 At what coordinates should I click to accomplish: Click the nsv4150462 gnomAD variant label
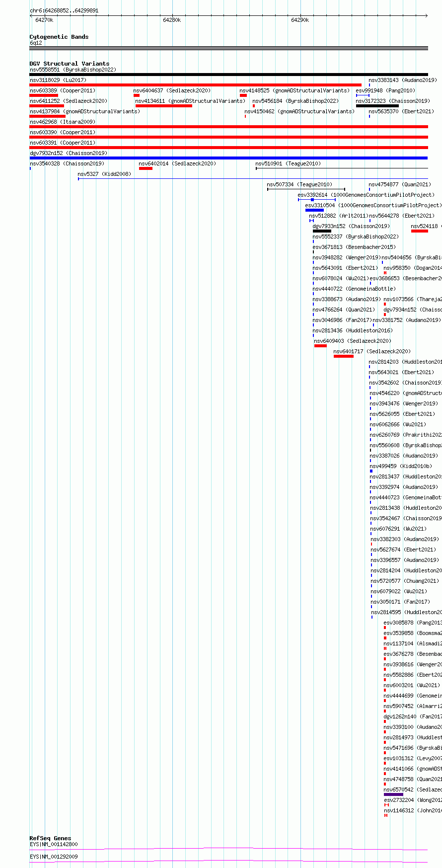[299, 112]
